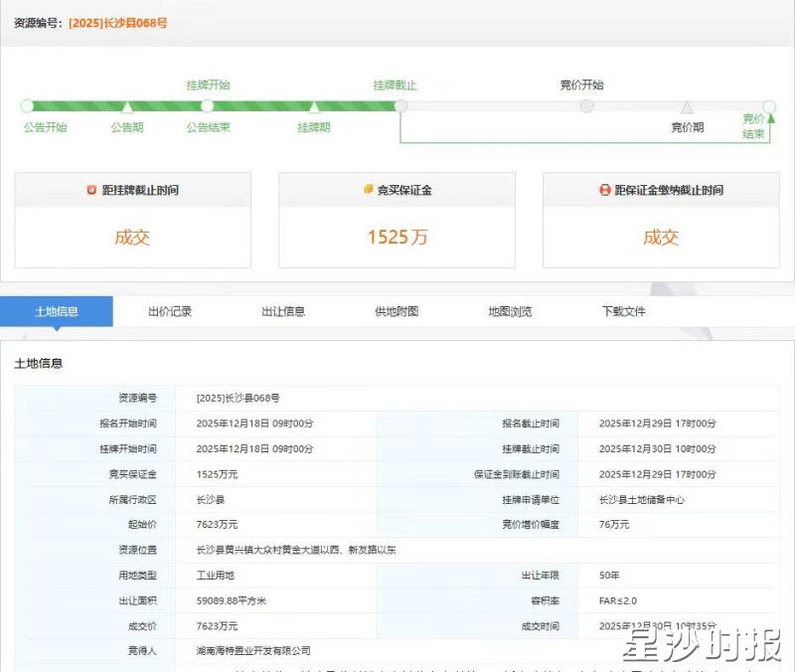This screenshot has width=795, height=672.
Task: Click the icon beside 距保证金缴纳截止时间
Action: pos(604,190)
